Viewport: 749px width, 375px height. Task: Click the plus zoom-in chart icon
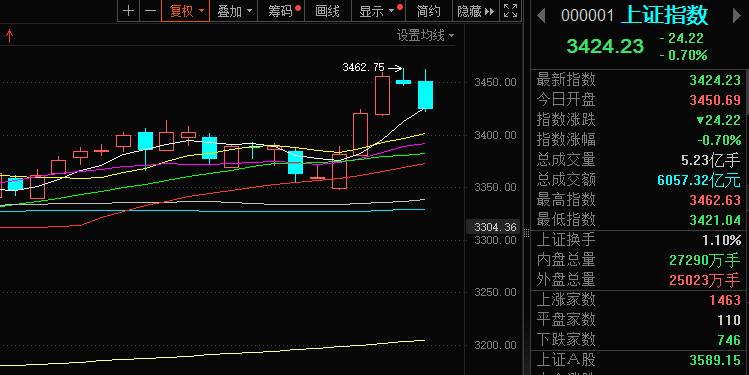[128, 11]
